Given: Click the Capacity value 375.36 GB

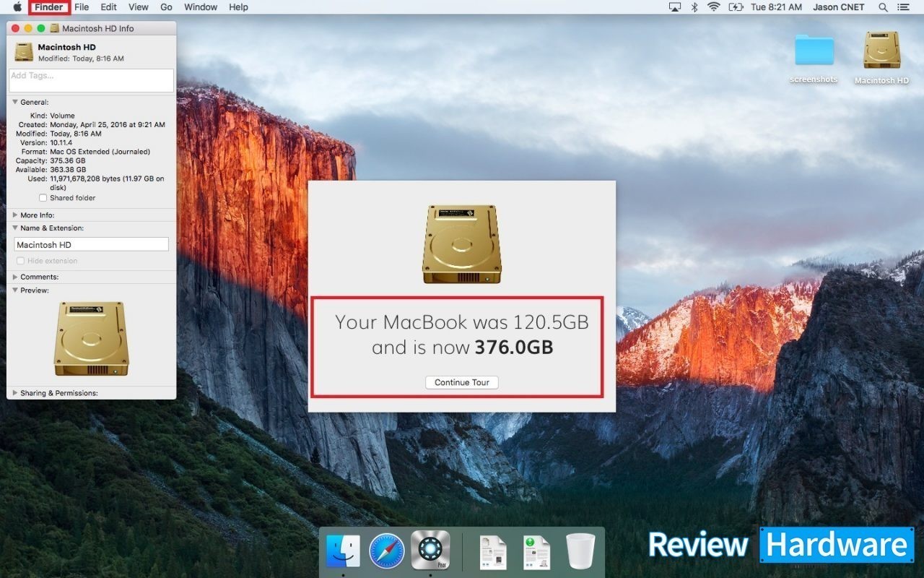Looking at the screenshot, I should [x=69, y=161].
